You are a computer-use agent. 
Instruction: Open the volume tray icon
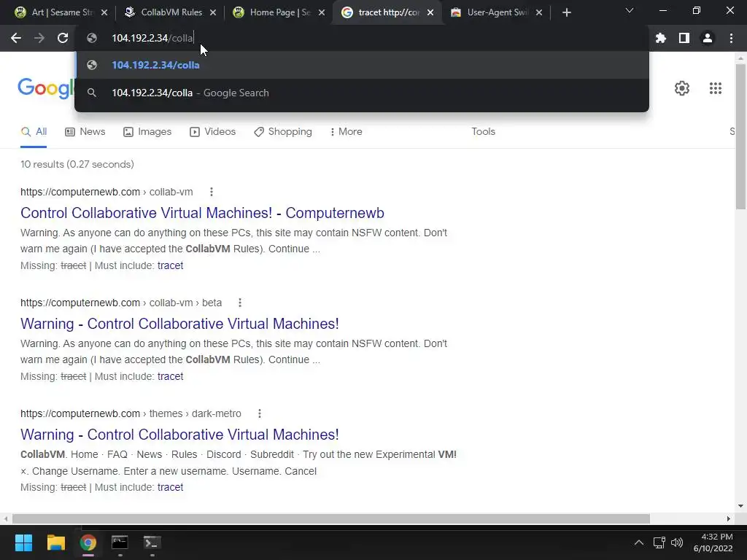click(676, 542)
